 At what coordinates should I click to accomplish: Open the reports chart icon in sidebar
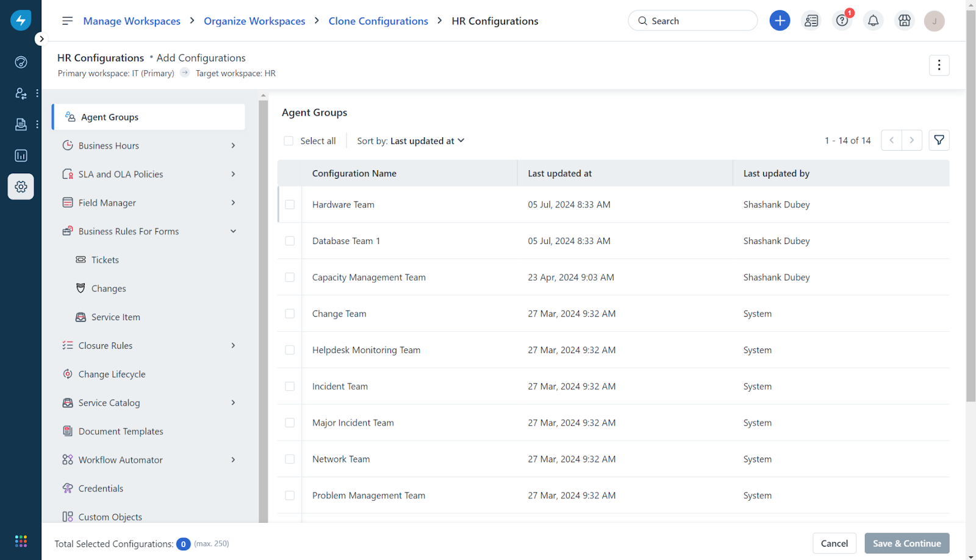point(21,156)
